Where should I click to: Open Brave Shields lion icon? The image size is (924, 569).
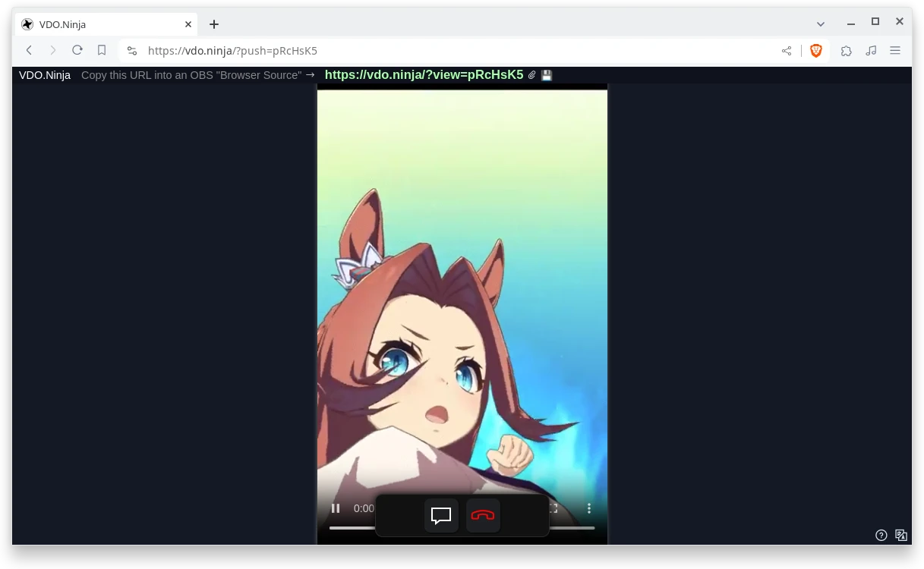point(816,51)
